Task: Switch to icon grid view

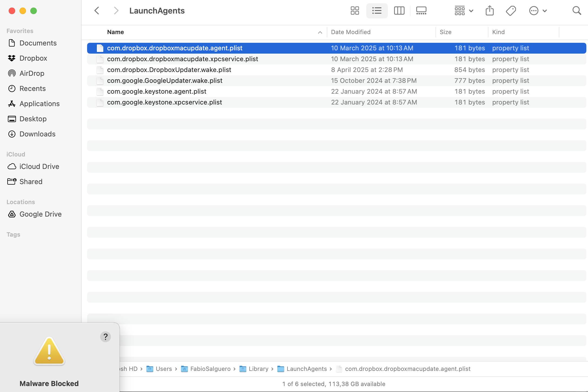Action: pyautogui.click(x=355, y=11)
